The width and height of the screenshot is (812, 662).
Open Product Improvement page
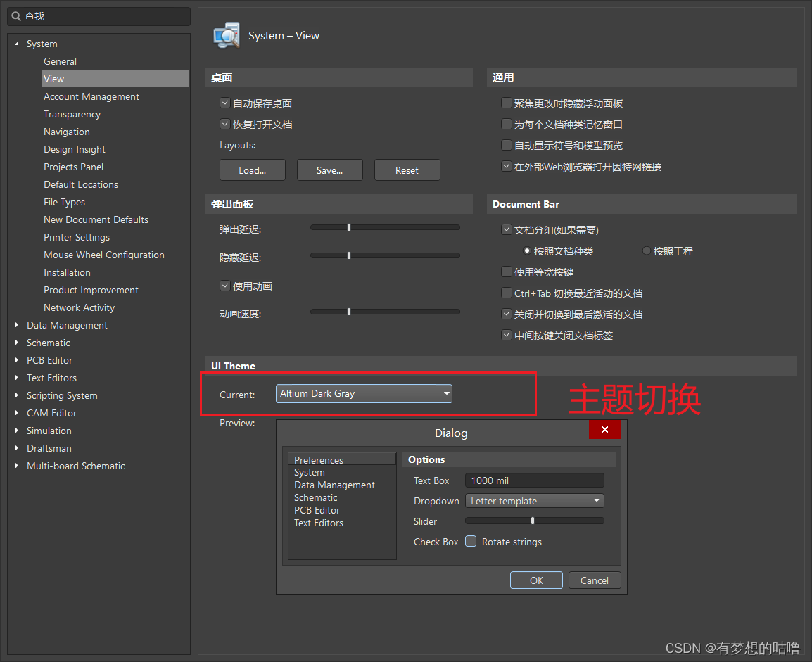tap(91, 290)
